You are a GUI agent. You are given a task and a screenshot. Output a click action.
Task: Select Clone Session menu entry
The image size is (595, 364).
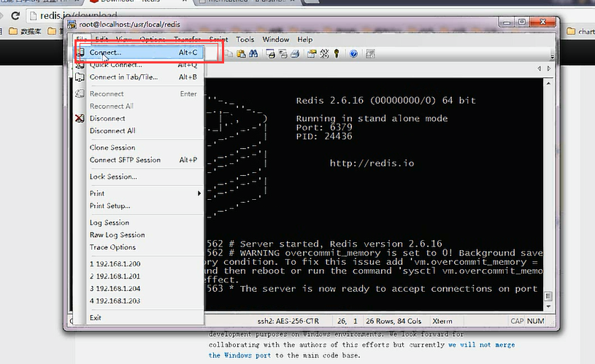click(x=138, y=147)
